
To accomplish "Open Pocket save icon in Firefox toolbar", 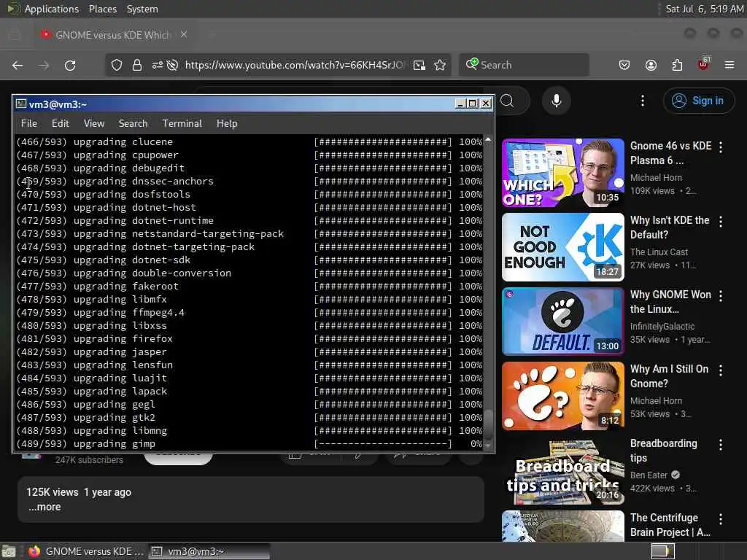I will point(624,65).
